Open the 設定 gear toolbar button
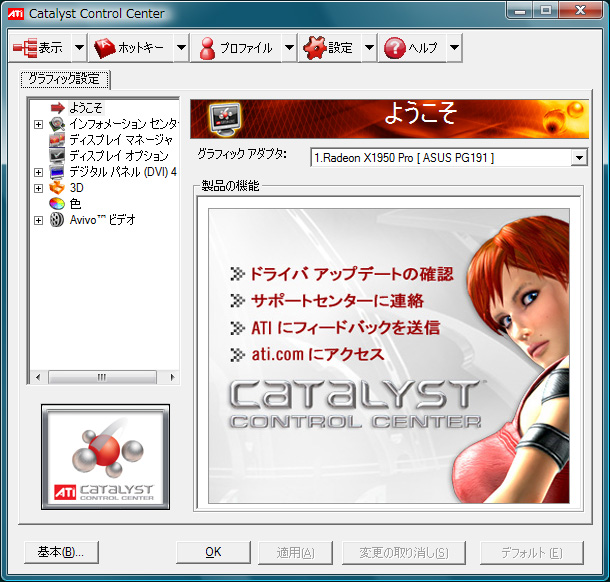Viewport: 610px width, 582px height. [330, 48]
